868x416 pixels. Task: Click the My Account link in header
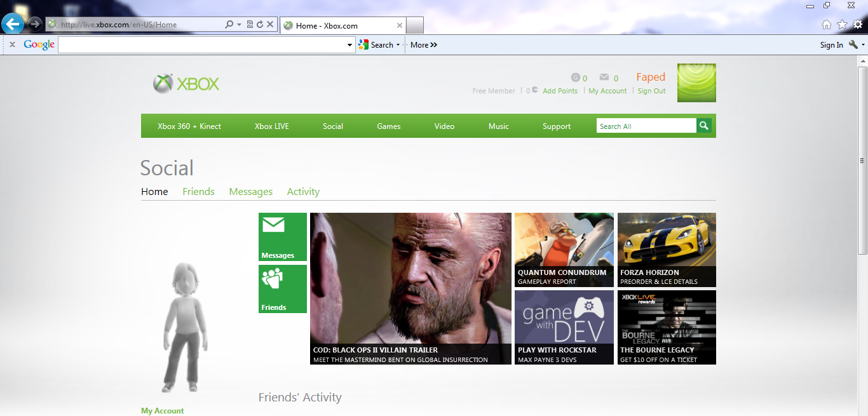pyautogui.click(x=607, y=91)
